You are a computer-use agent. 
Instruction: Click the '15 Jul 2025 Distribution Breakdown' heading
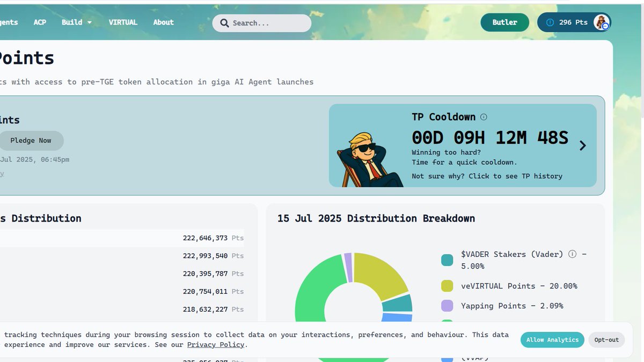376,218
